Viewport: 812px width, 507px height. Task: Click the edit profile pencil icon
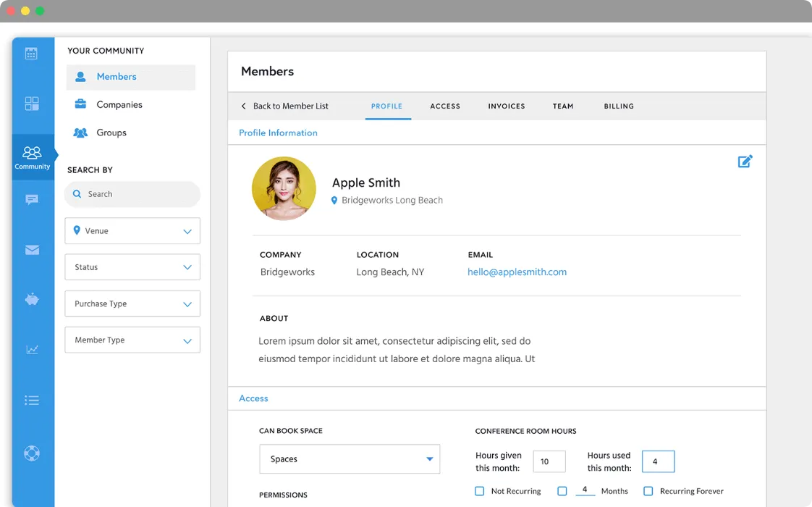[745, 162]
